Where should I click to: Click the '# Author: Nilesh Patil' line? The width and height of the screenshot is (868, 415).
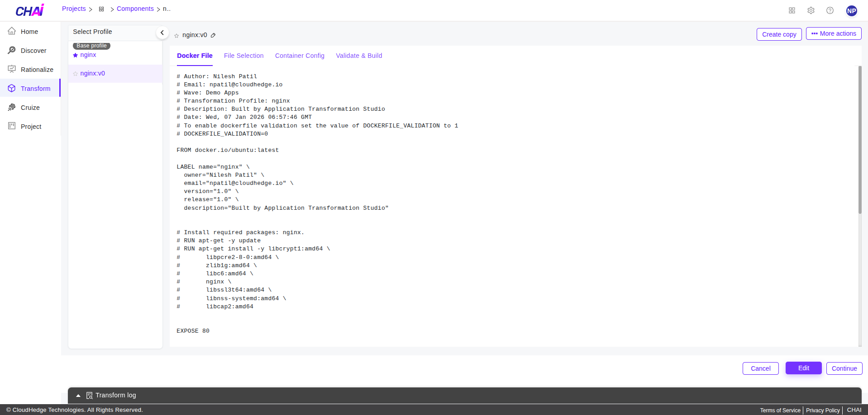click(x=217, y=76)
